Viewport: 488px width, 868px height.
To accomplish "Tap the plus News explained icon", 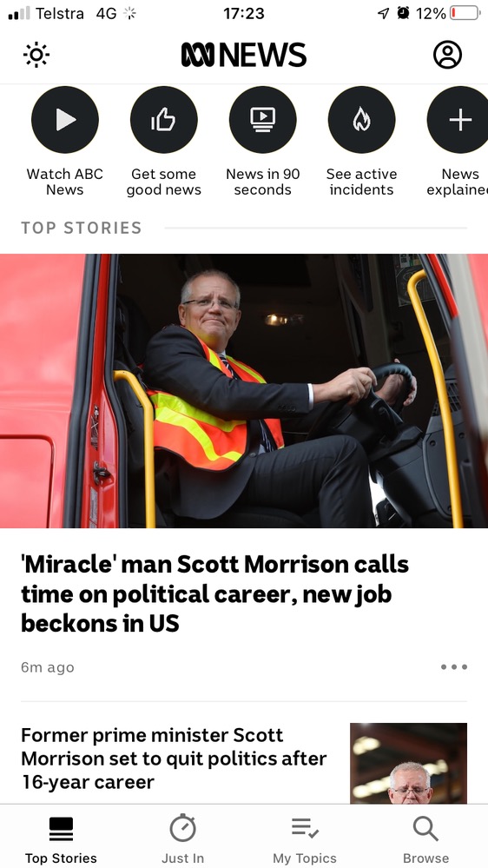I will (x=458, y=120).
